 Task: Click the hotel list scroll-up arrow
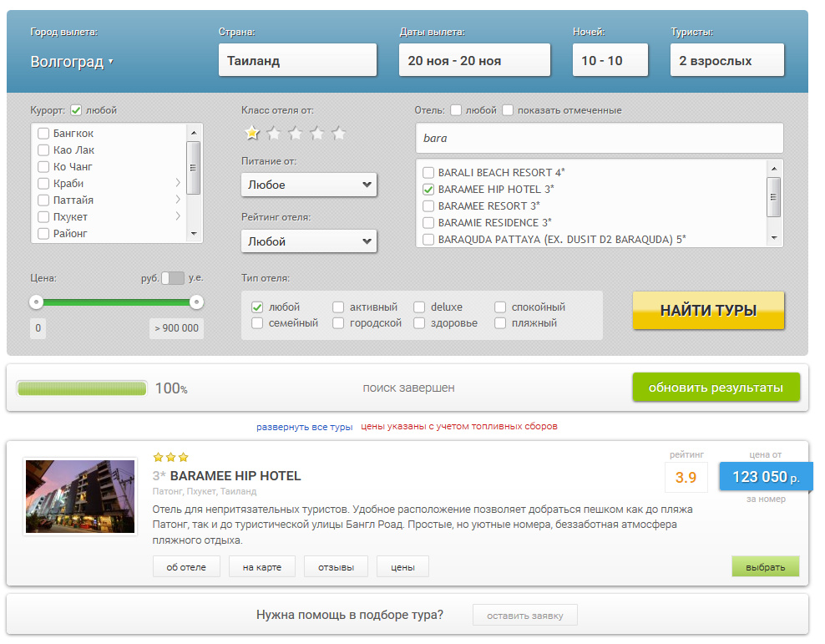pyautogui.click(x=774, y=169)
